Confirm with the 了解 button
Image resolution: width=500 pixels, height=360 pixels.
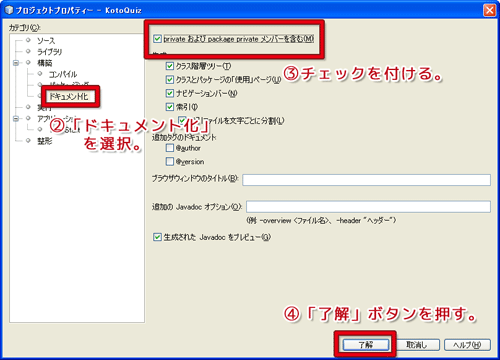(x=366, y=345)
